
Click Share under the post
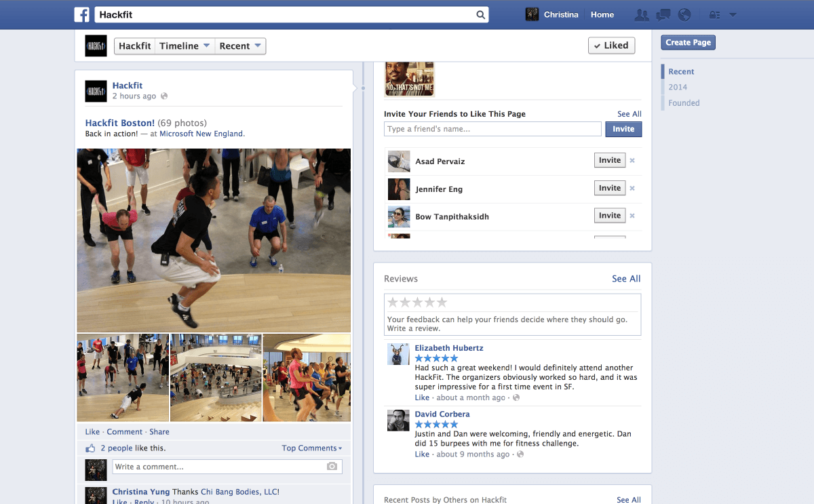pos(159,432)
